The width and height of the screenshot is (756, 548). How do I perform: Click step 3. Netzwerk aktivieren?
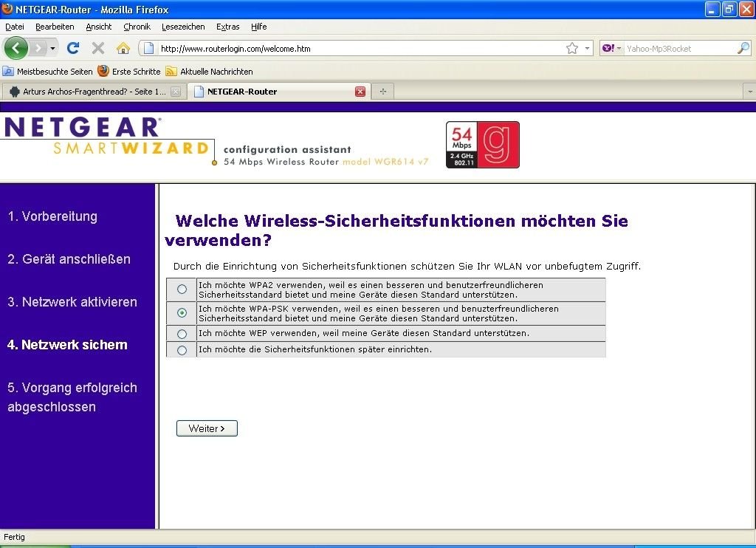point(72,303)
